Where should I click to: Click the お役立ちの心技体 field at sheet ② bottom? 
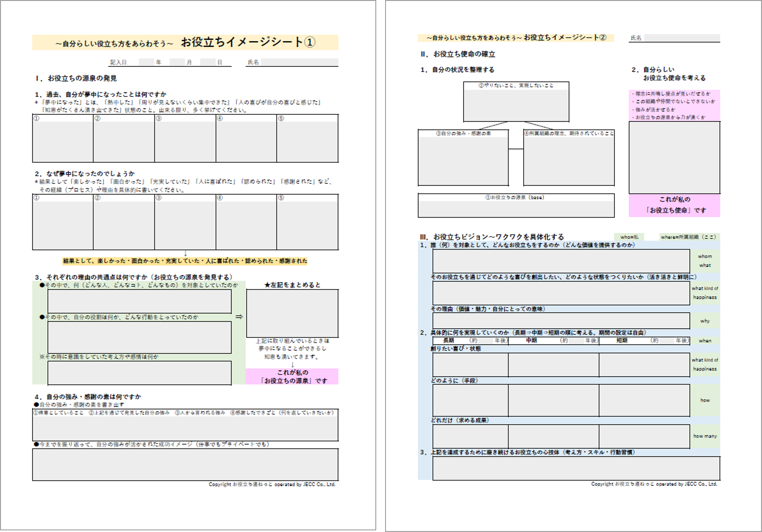(x=576, y=468)
